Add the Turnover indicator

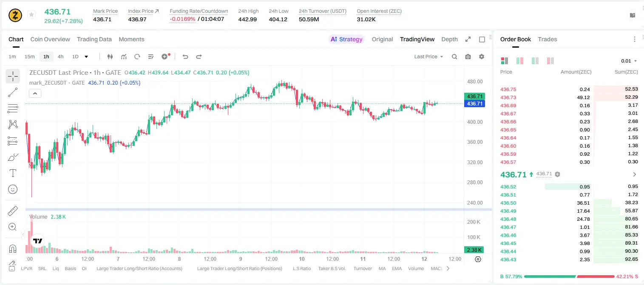pos(363,268)
